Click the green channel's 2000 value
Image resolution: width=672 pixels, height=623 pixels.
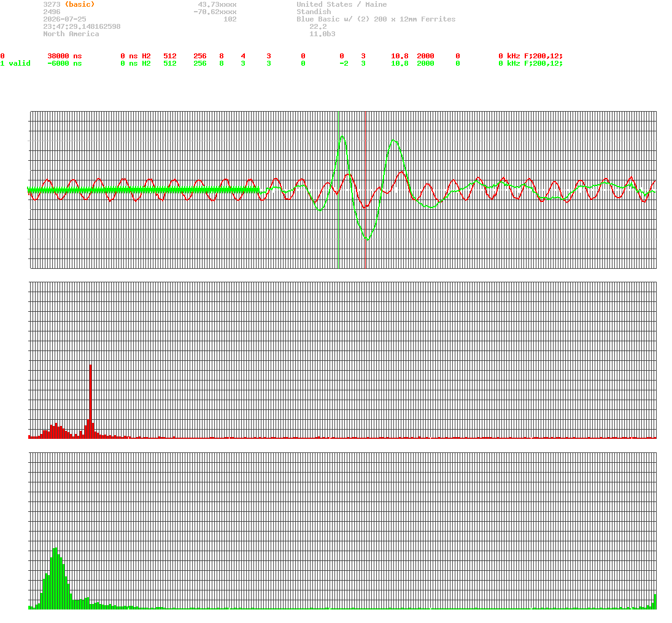pyautogui.click(x=425, y=63)
